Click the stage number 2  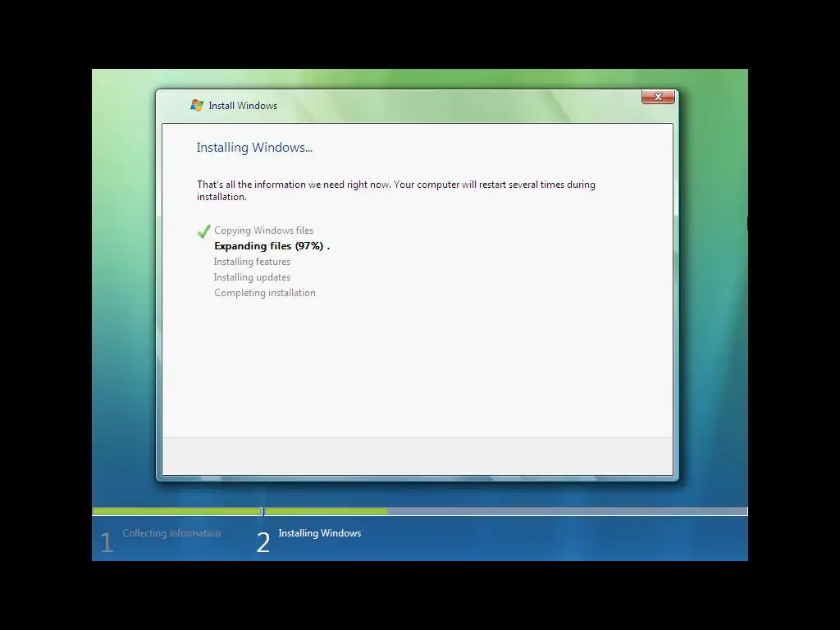(x=263, y=542)
